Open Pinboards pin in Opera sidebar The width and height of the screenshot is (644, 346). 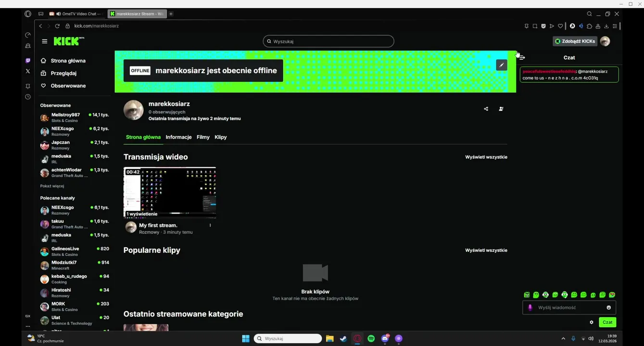click(x=28, y=86)
